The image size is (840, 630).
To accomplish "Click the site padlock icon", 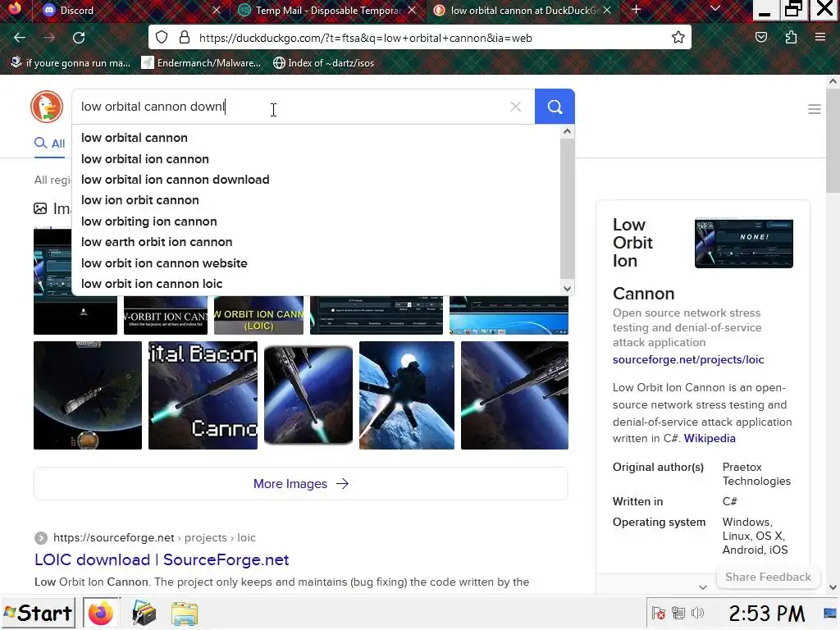I will [185, 38].
